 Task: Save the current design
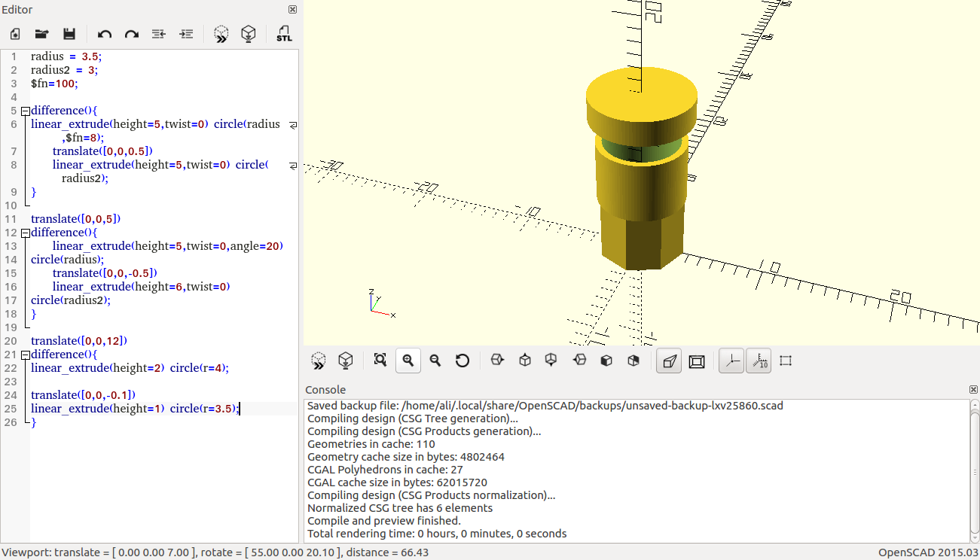pyautogui.click(x=69, y=33)
